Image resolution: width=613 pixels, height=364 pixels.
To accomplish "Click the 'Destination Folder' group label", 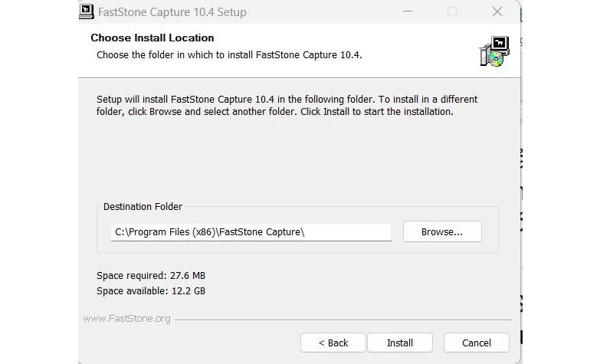I will [x=143, y=207].
